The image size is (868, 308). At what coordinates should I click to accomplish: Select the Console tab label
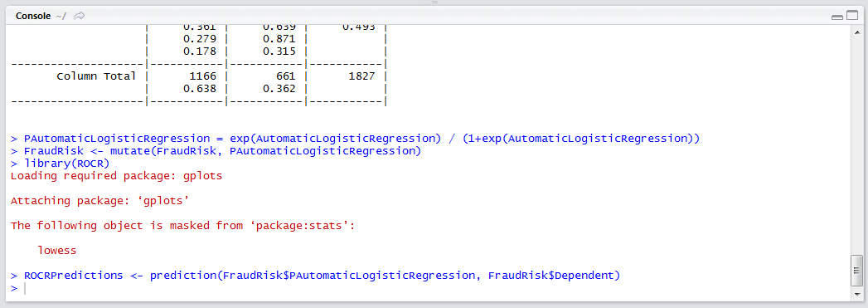coord(33,16)
